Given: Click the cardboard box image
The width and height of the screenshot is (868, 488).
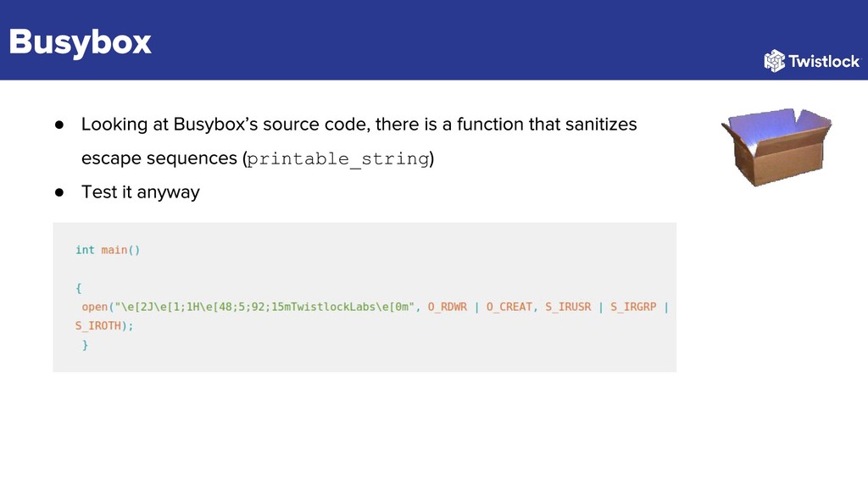Looking at the screenshot, I should 776,147.
